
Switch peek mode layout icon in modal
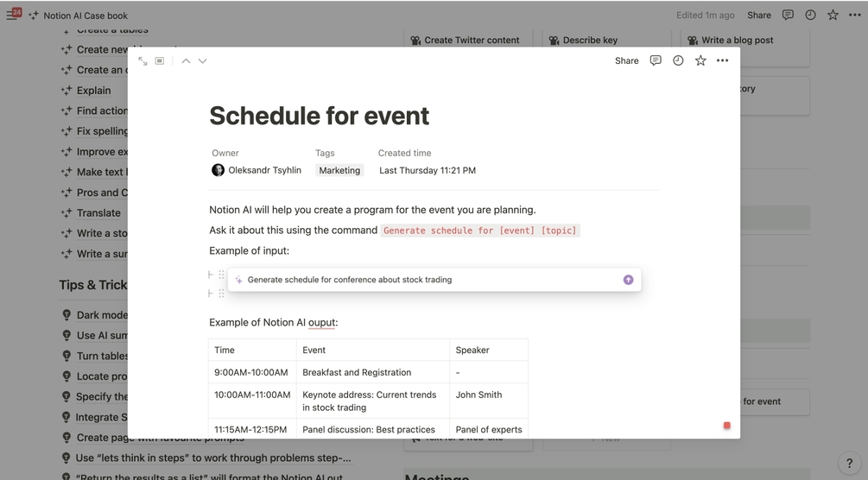[160, 61]
